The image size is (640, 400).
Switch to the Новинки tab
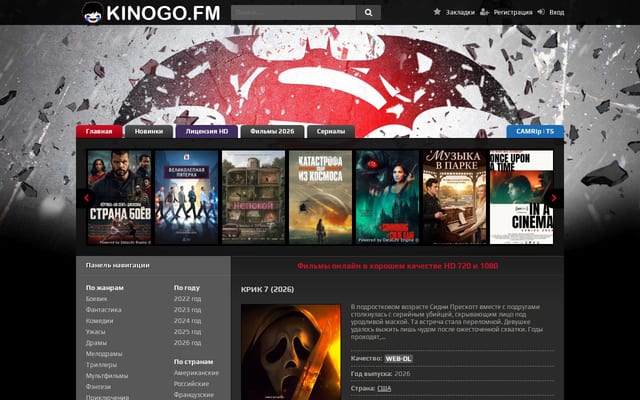pos(149,131)
